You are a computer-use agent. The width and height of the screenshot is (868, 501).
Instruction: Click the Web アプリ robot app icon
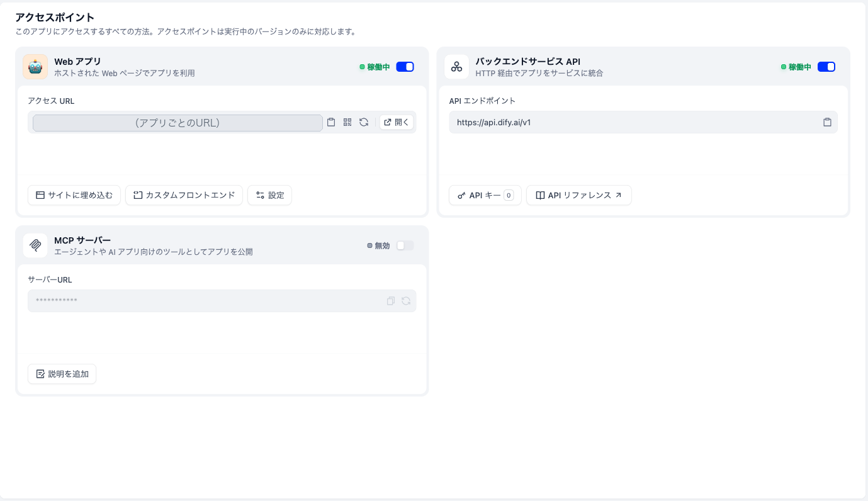click(x=35, y=67)
